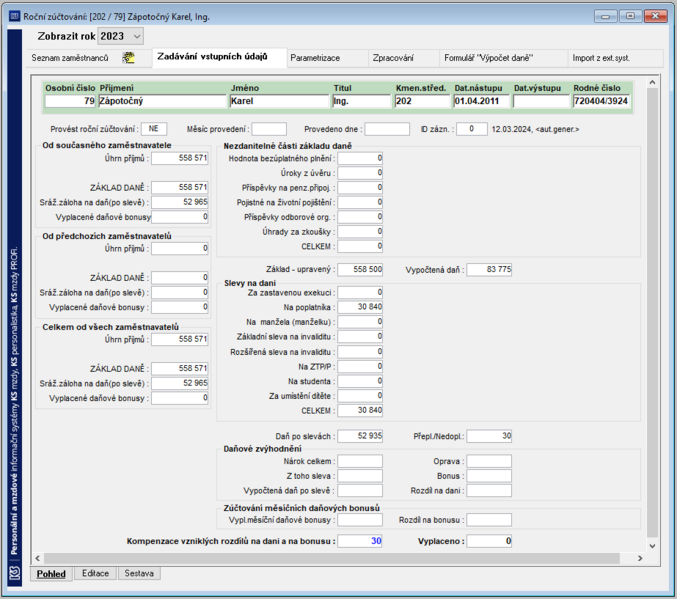677x599 pixels.
Task: Click the horizontal scrollbar right arrow
Action: coord(640,558)
